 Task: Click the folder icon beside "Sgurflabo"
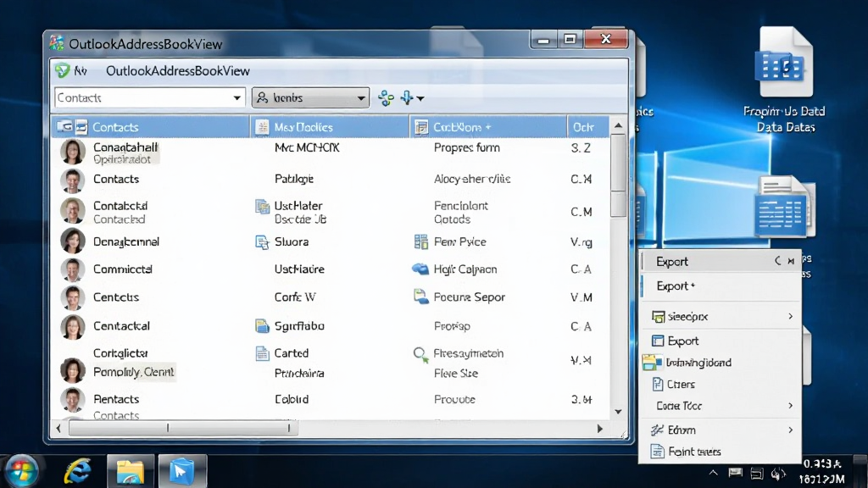pos(262,326)
